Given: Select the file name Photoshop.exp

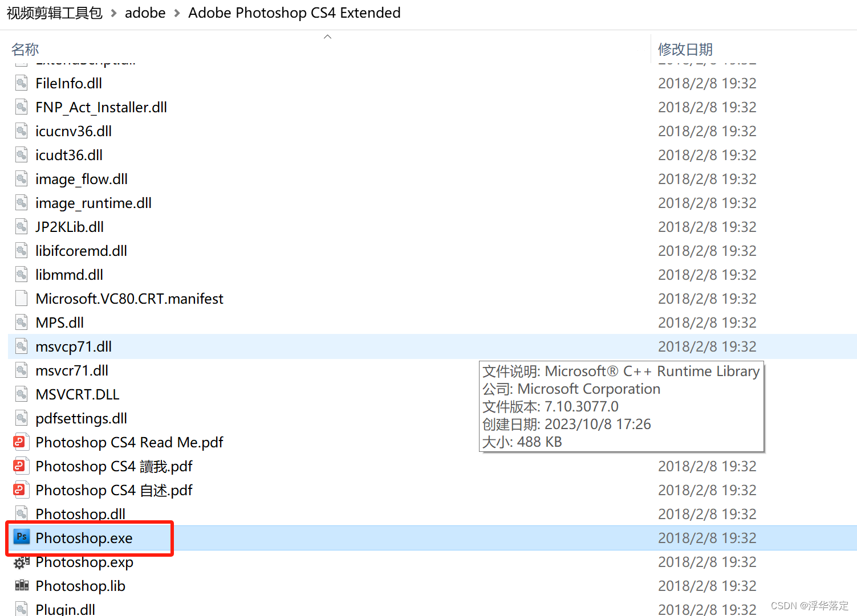Looking at the screenshot, I should coord(84,562).
